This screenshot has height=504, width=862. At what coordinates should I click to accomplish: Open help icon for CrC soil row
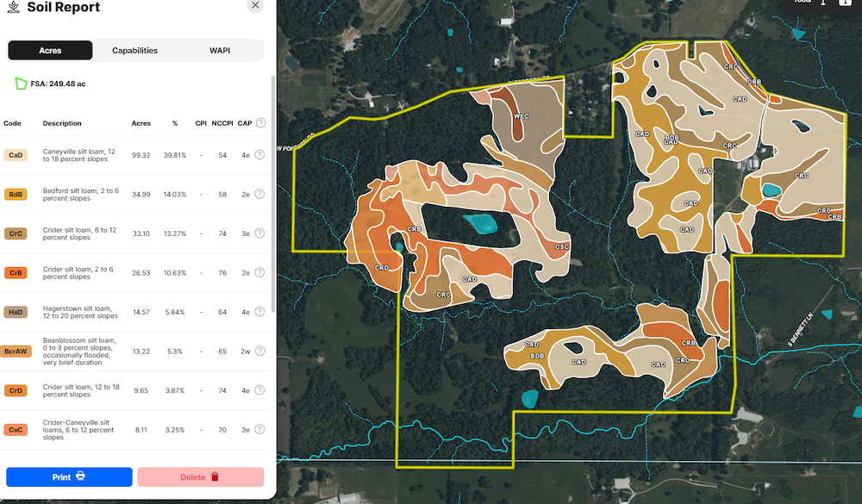(259, 233)
